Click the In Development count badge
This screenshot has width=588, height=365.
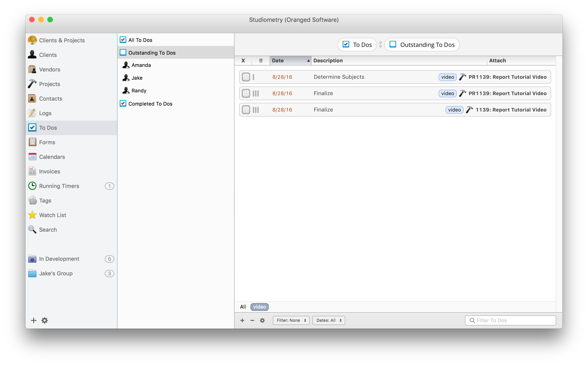coord(110,259)
